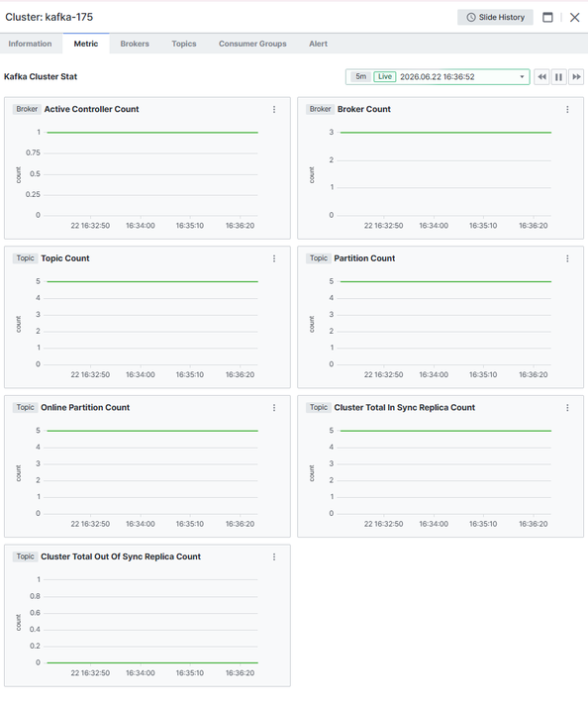Open menu for Active Controller Count chart

coord(274,109)
